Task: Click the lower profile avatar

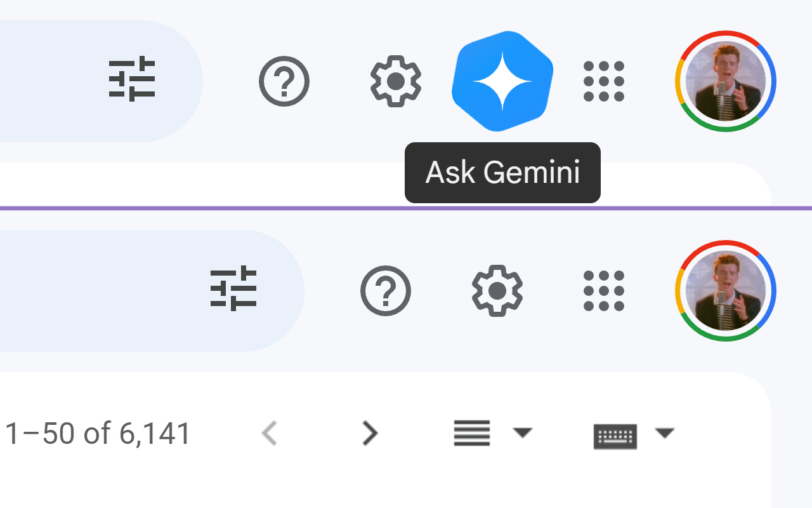Action: 724,291
